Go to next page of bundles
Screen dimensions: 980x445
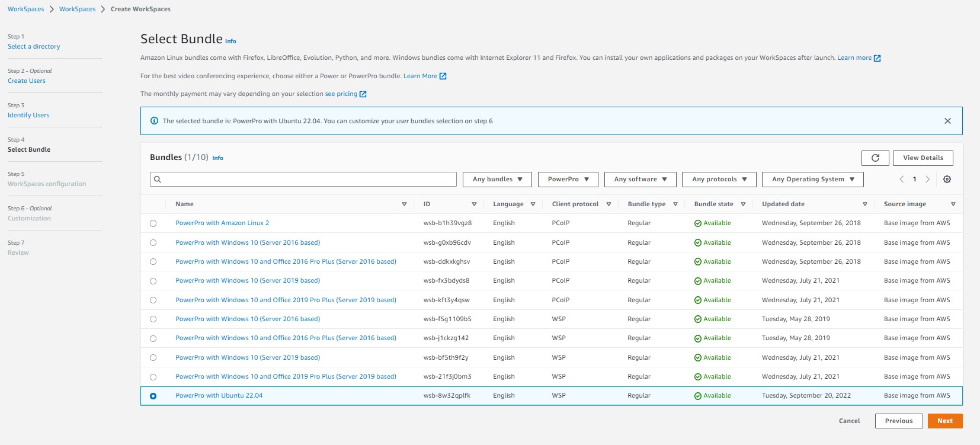(x=928, y=179)
